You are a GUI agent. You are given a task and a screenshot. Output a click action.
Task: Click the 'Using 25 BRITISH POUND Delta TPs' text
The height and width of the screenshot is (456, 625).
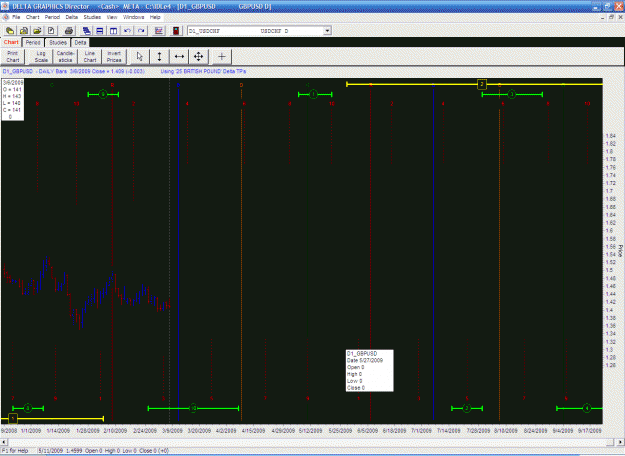click(x=203, y=71)
